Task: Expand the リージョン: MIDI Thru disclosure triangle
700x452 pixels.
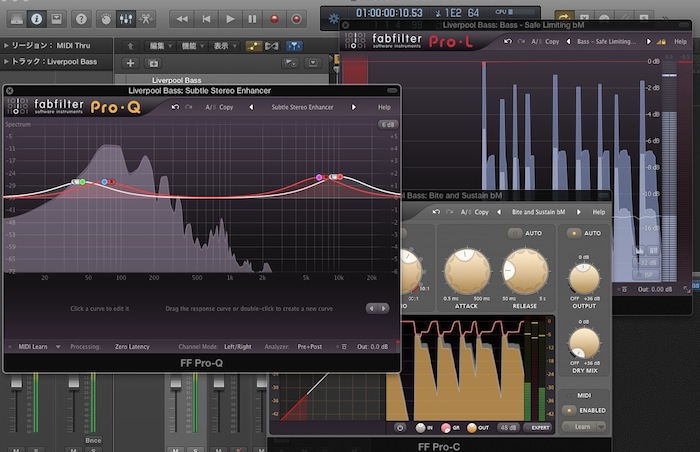Action: coord(6,46)
